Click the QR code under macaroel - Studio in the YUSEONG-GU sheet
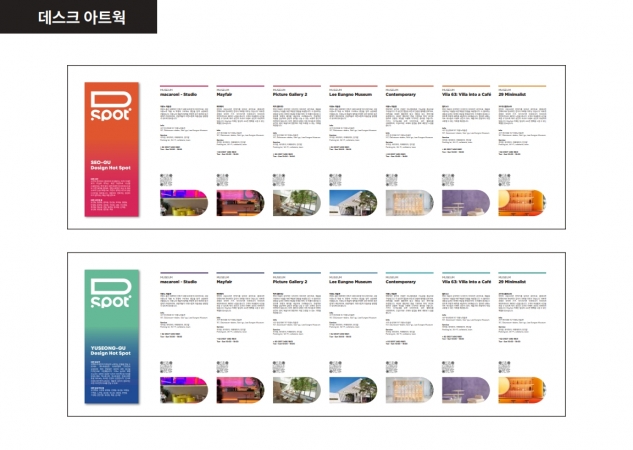The height and width of the screenshot is (450, 633). click(166, 367)
